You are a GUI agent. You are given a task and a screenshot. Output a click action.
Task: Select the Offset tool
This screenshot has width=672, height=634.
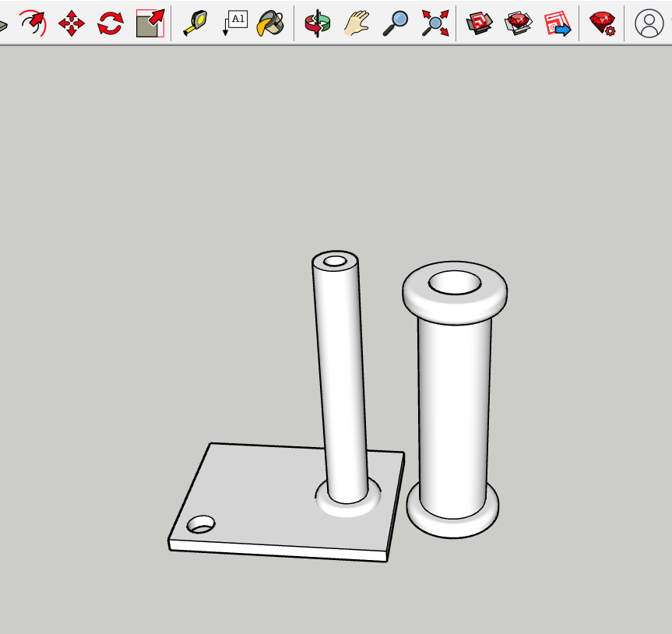33,23
